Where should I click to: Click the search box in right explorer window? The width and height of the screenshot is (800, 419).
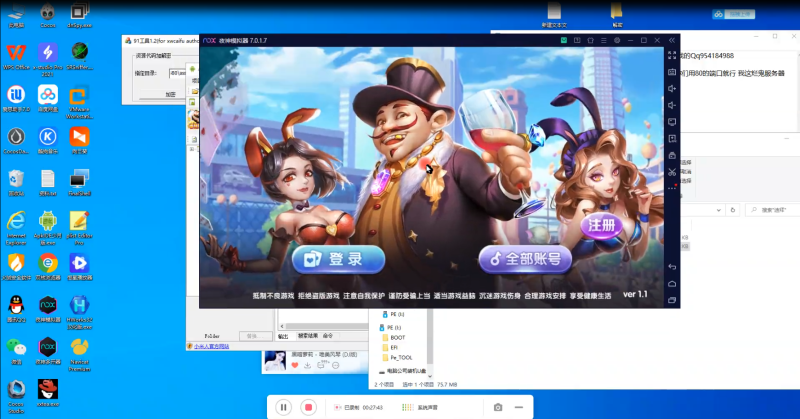(773, 210)
